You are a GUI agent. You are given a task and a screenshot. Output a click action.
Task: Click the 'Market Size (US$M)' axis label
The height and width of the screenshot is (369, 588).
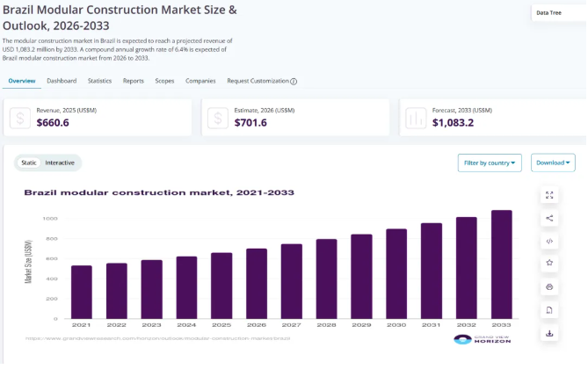coord(28,262)
